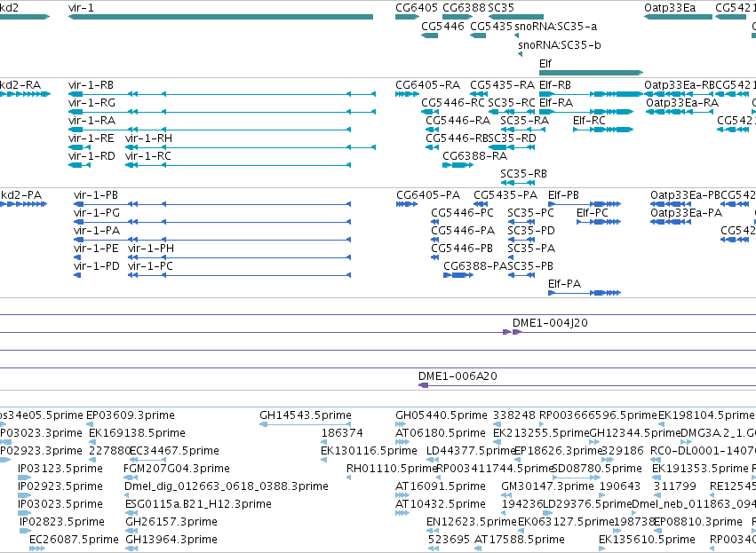Select transcript label vir-1-RG
The width and height of the screenshot is (756, 553).
92,103
